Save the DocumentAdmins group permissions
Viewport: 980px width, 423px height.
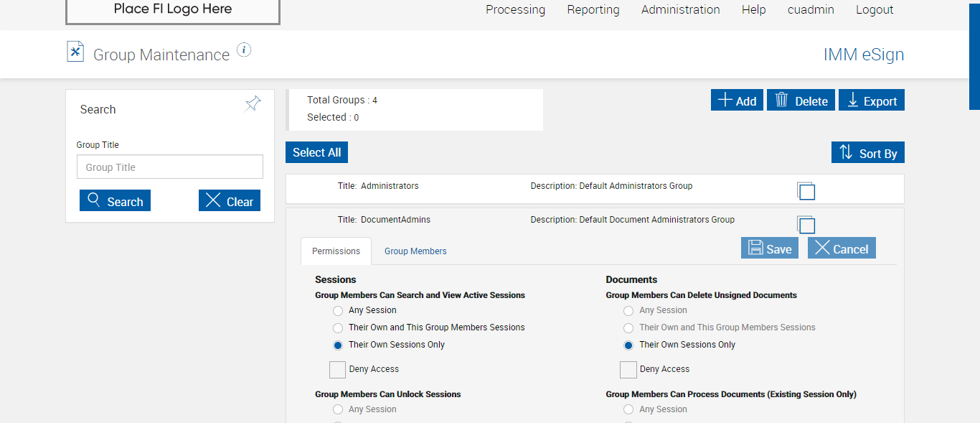[x=769, y=248]
